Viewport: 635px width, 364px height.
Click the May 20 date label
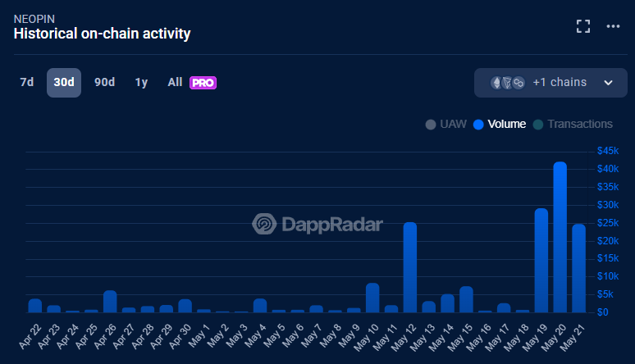click(555, 337)
